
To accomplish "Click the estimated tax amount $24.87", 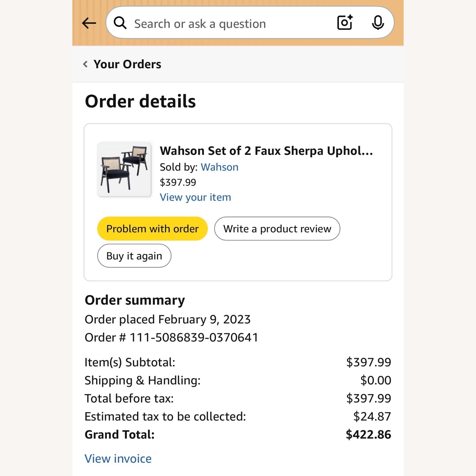I will click(x=372, y=416).
